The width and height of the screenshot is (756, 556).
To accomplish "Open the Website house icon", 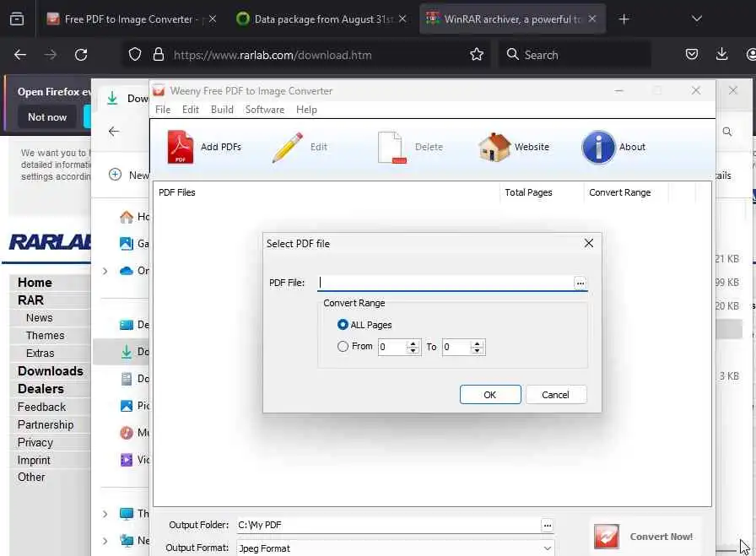I will [494, 147].
